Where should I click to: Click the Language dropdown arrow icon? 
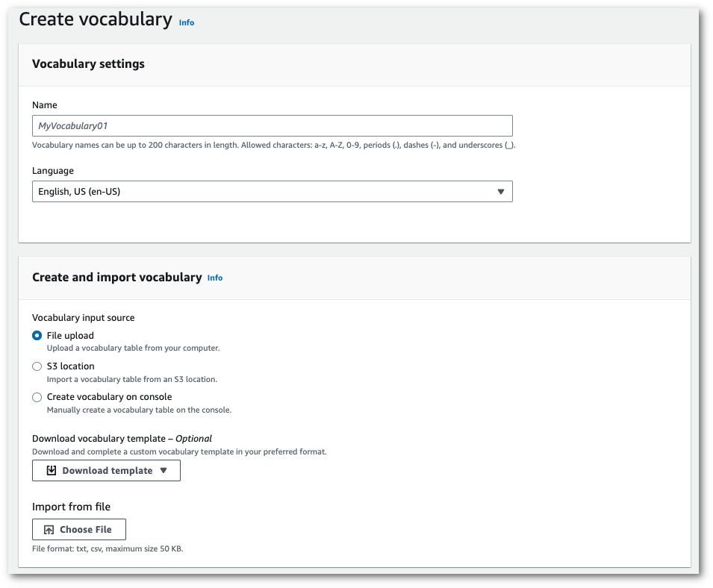(x=501, y=191)
